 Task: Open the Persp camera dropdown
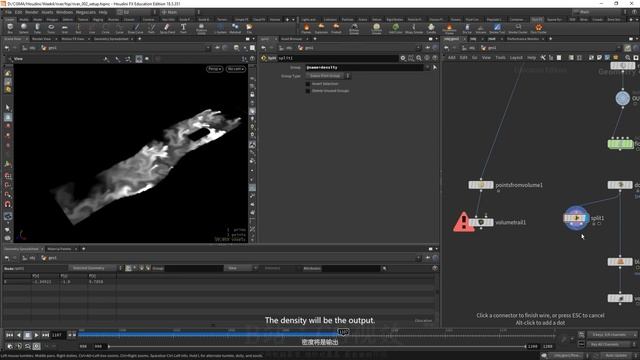215,69
